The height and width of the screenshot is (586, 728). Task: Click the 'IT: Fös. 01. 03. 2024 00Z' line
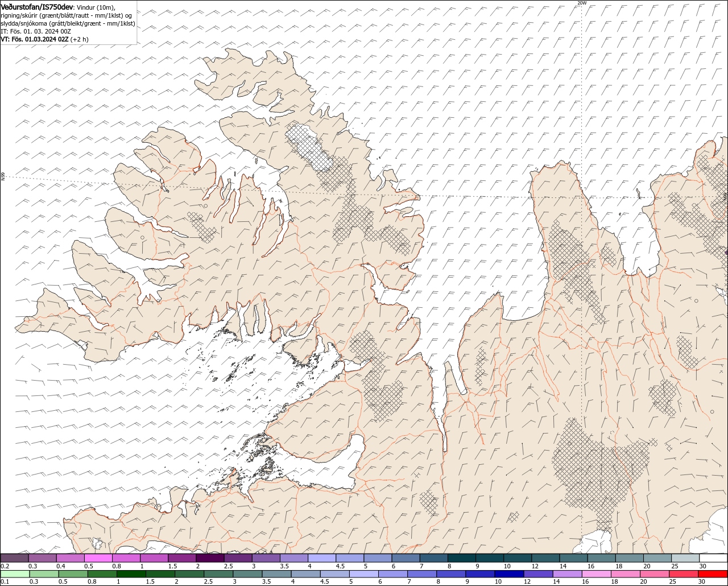coord(35,31)
